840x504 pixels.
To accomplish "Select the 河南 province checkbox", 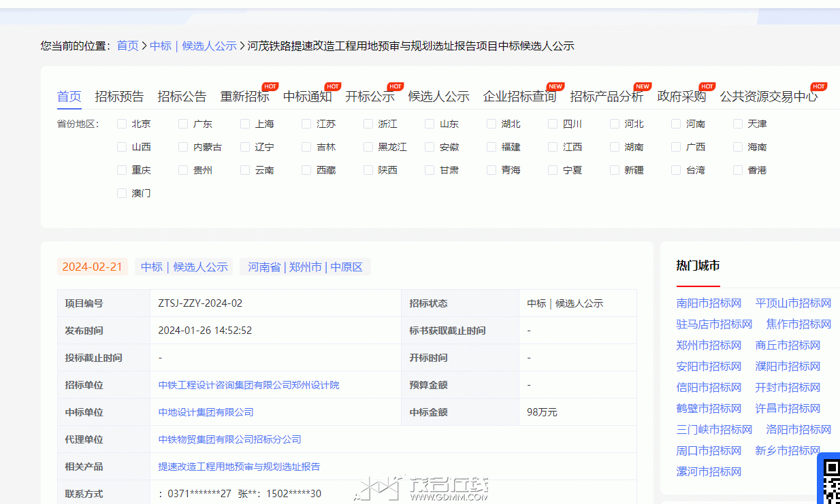I will (676, 124).
